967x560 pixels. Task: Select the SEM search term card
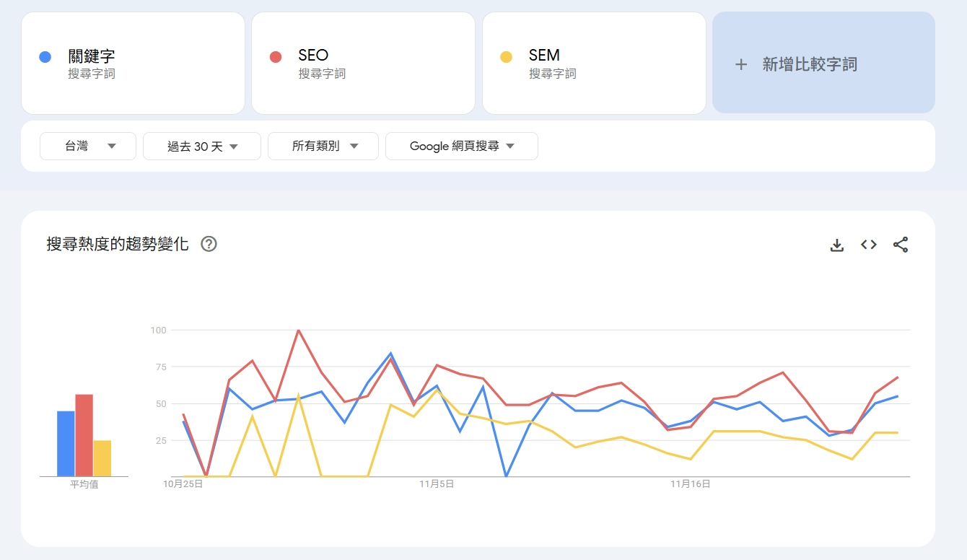click(594, 63)
